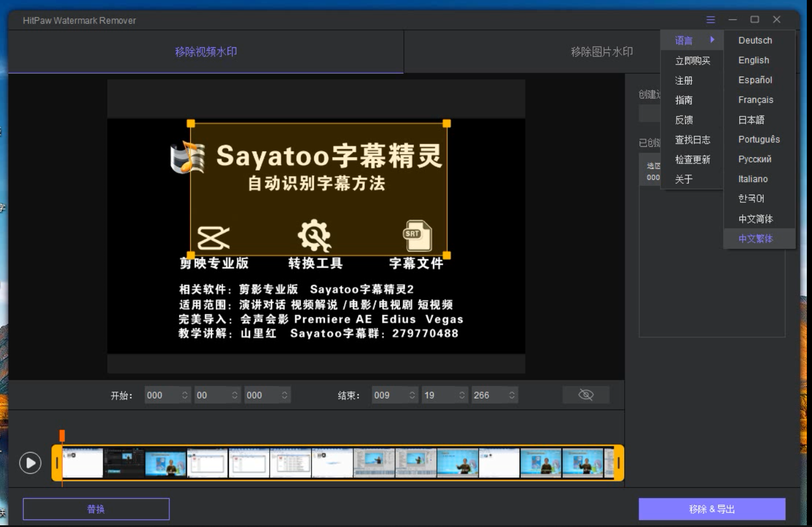Play the video with the play button
Viewport: 812px width, 527px height.
coord(30,463)
